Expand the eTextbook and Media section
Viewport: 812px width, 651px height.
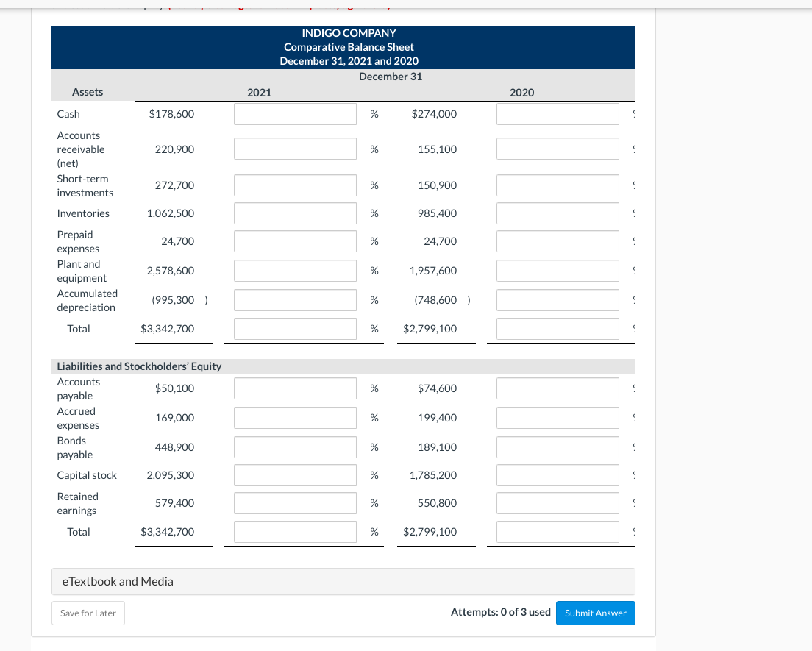point(343,582)
